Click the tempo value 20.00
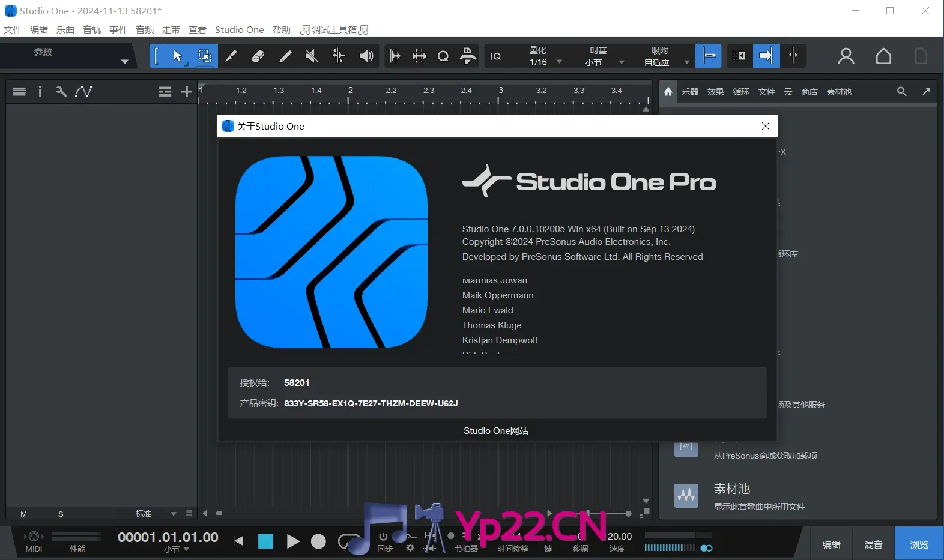Image resolution: width=944 pixels, height=560 pixels. 620,536
